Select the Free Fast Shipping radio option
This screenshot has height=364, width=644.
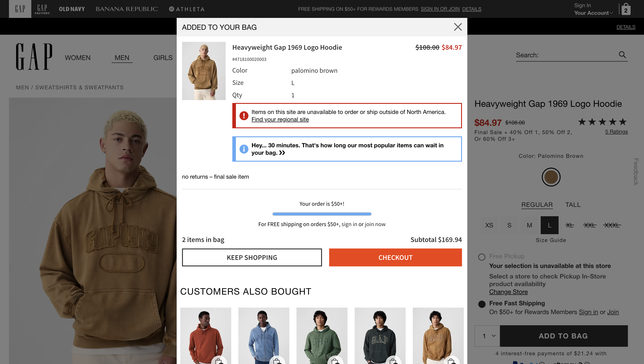click(x=481, y=304)
